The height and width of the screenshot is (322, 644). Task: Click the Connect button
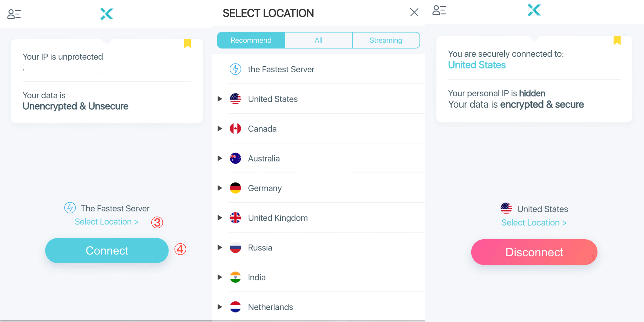click(x=107, y=250)
